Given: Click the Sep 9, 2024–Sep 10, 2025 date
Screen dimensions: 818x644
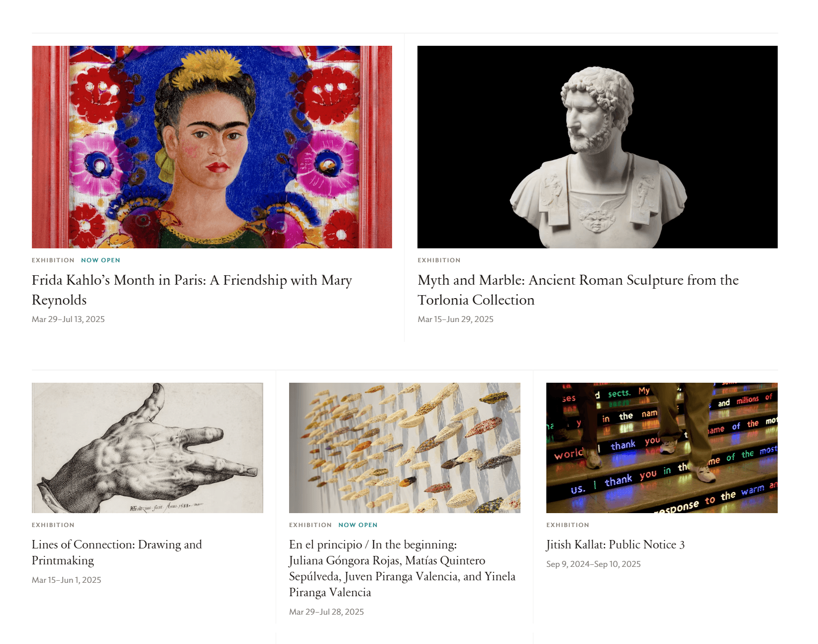Looking at the screenshot, I should pyautogui.click(x=594, y=564).
